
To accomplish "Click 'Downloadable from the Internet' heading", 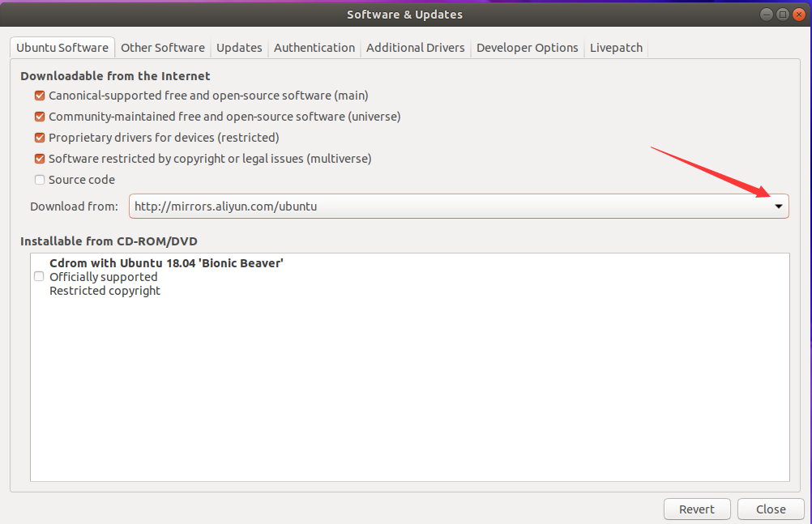I will (115, 76).
